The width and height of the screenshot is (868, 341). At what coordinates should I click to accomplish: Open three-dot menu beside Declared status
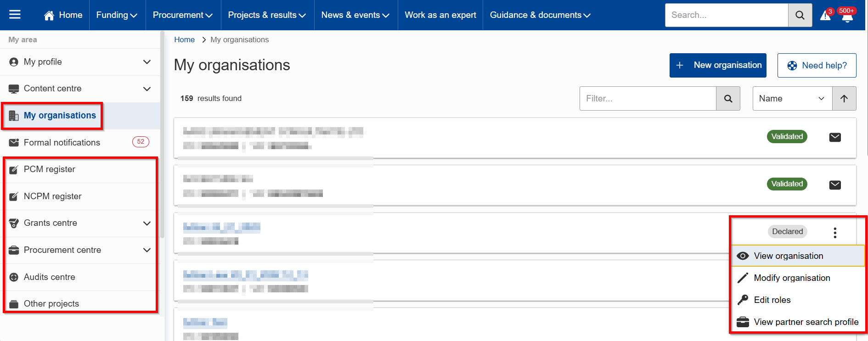point(835,233)
